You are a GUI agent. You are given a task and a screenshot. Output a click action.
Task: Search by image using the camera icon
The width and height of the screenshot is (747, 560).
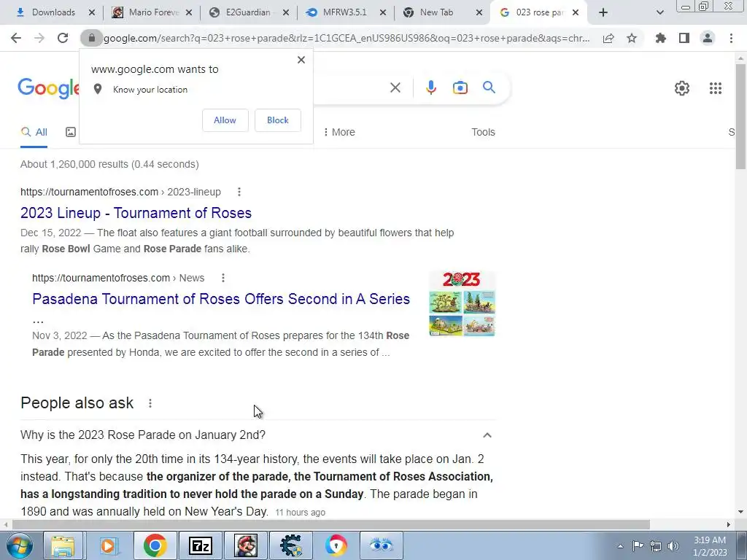(460, 87)
